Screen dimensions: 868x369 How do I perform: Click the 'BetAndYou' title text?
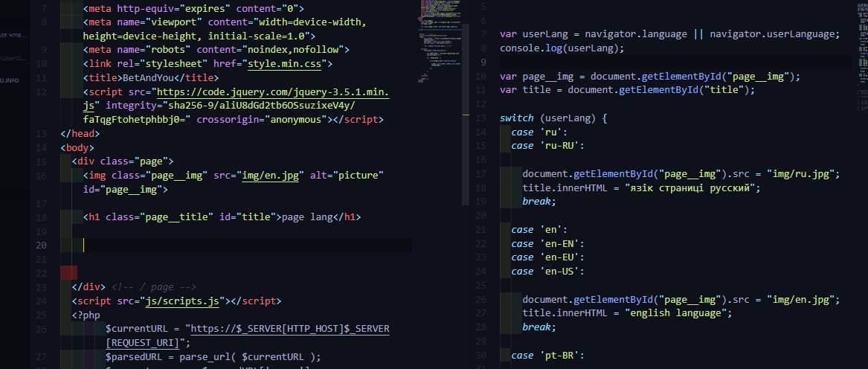pos(148,77)
